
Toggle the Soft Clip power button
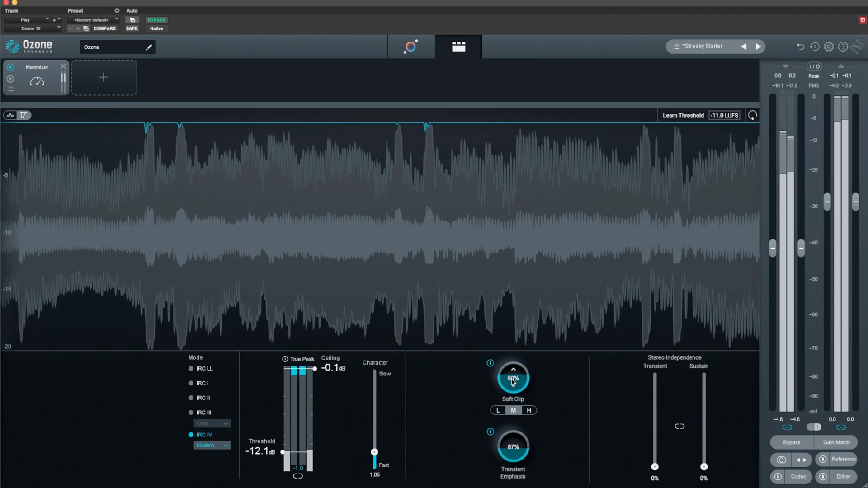(x=491, y=363)
